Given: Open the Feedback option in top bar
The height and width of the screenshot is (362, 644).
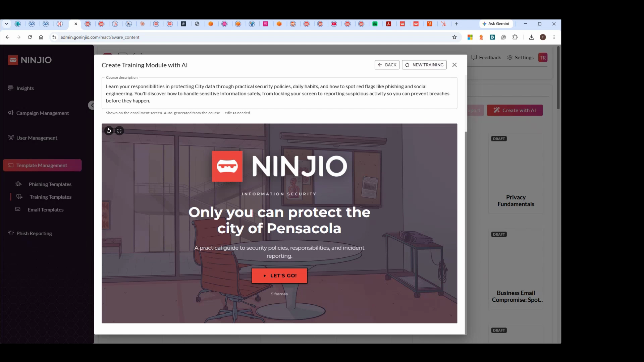Looking at the screenshot, I should 486,58.
